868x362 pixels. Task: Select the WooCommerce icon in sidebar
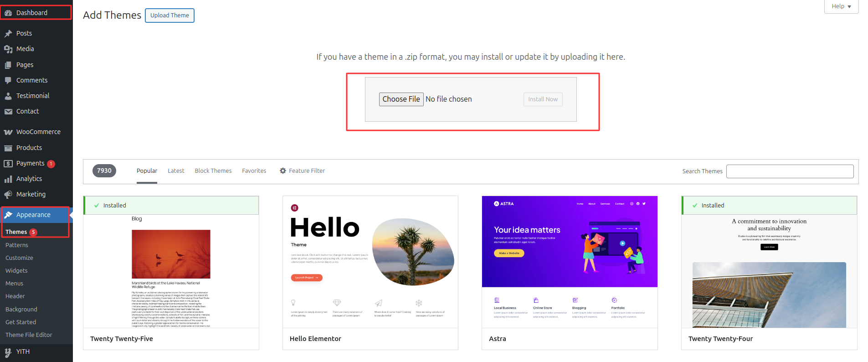[x=9, y=132]
